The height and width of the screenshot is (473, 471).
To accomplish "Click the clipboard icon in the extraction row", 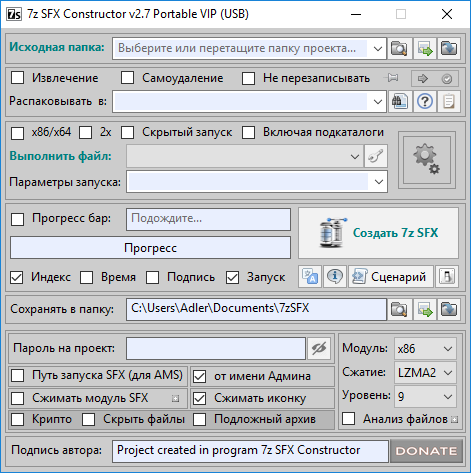I will tap(449, 101).
